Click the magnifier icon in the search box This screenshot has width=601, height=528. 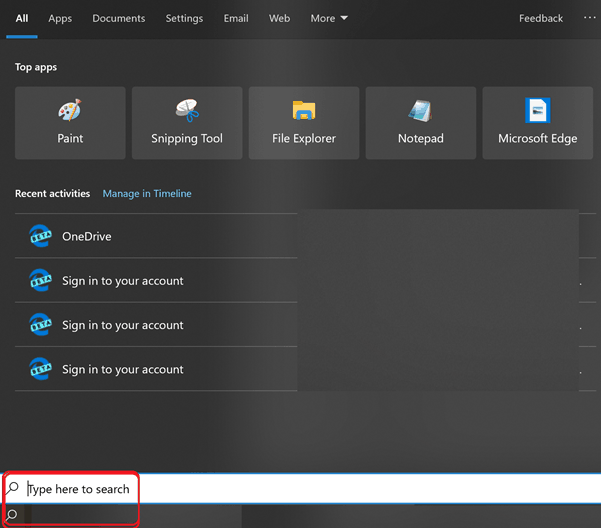pyautogui.click(x=13, y=488)
